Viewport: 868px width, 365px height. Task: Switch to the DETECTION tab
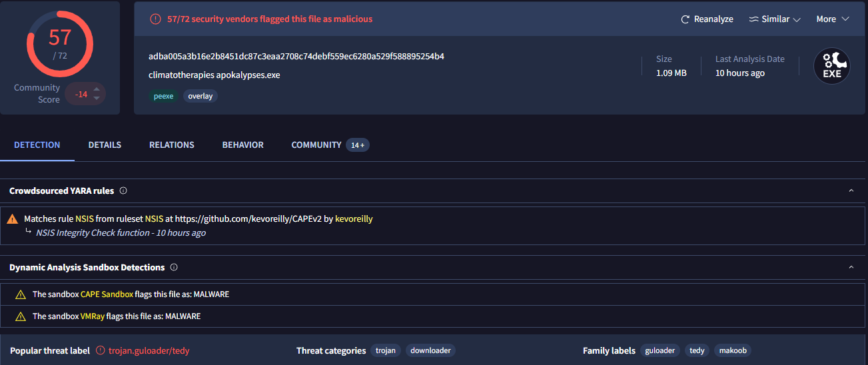coord(37,145)
